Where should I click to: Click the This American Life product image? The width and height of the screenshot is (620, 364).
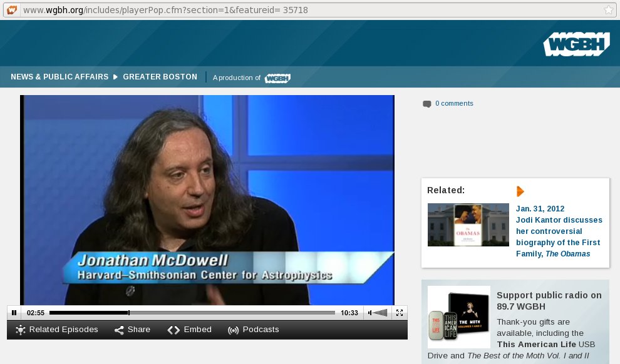(458, 316)
